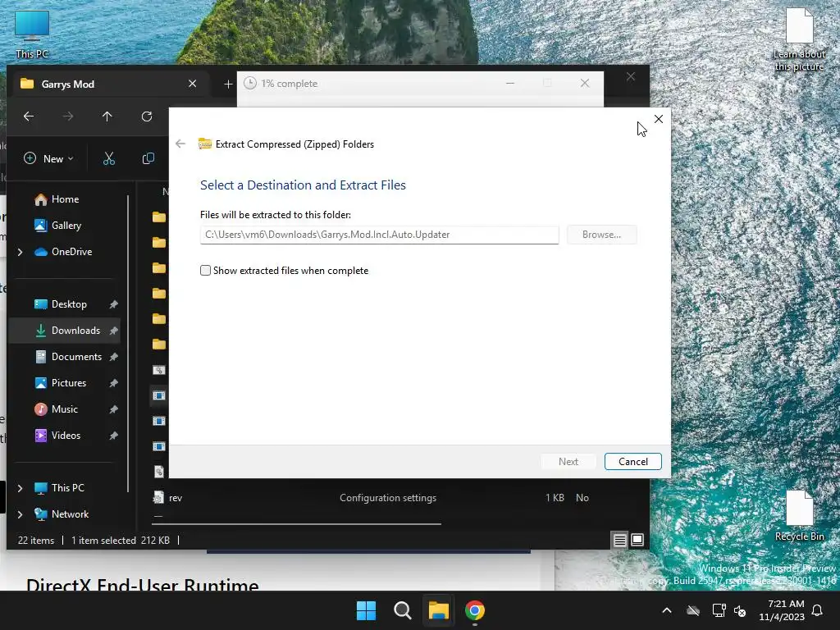Click the Copy icon in Explorer toolbar

tap(148, 158)
